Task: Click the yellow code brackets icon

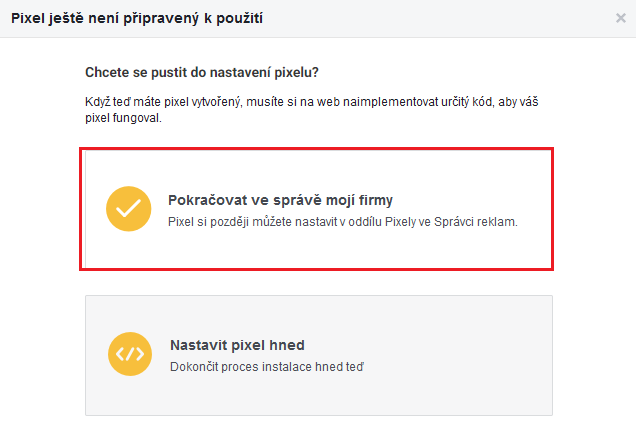Action: click(131, 354)
